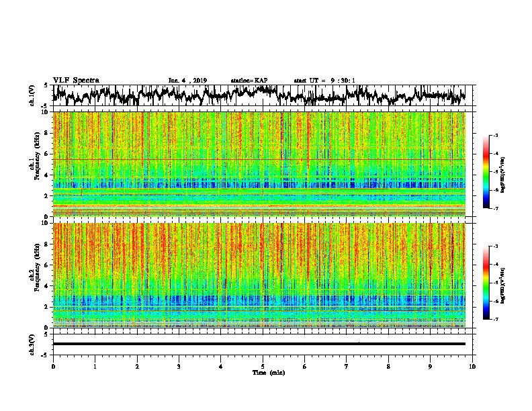The image size is (532, 411).
Task: Click inside the ch.1 spectrogram panel
Action: coord(259,164)
